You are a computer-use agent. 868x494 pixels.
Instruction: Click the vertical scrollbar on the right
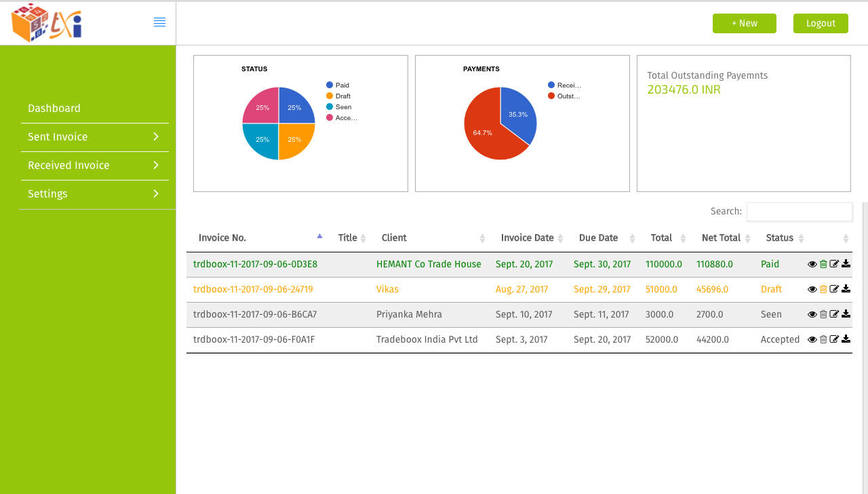865,347
